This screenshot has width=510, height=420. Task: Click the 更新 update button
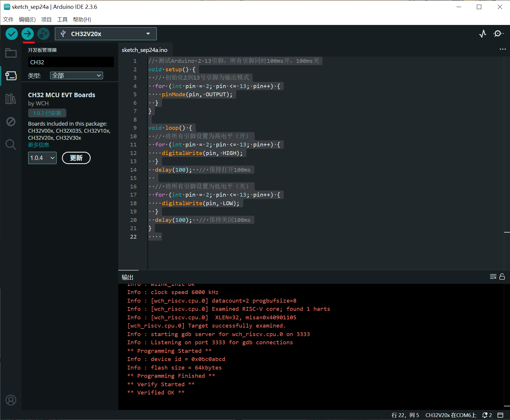point(76,158)
